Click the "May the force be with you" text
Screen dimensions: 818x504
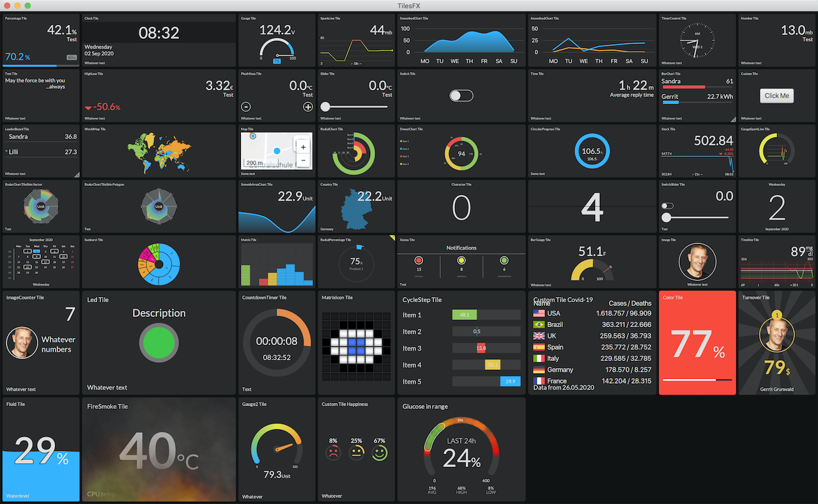35,80
